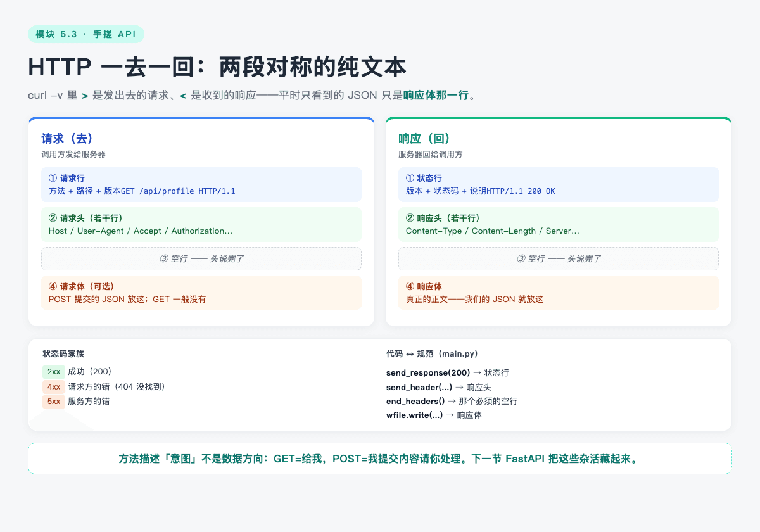Viewport: 760px width, 532px height.
Task: Click 真正的正文——我们的 JSON 就放这
Action: 475,299
